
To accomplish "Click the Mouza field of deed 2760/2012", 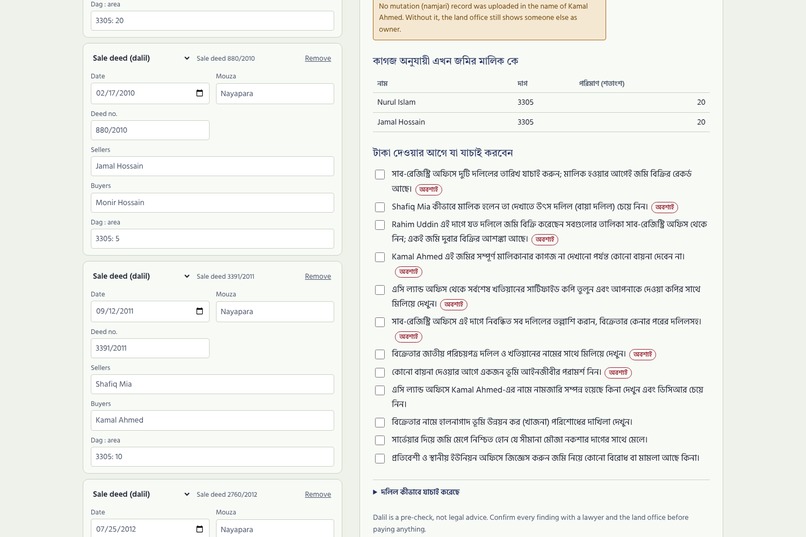I will pyautogui.click(x=275, y=528).
